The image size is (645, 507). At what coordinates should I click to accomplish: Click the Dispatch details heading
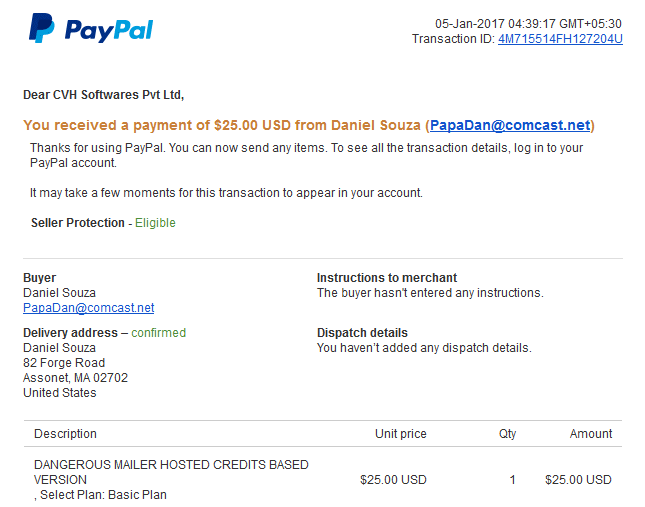pos(362,333)
